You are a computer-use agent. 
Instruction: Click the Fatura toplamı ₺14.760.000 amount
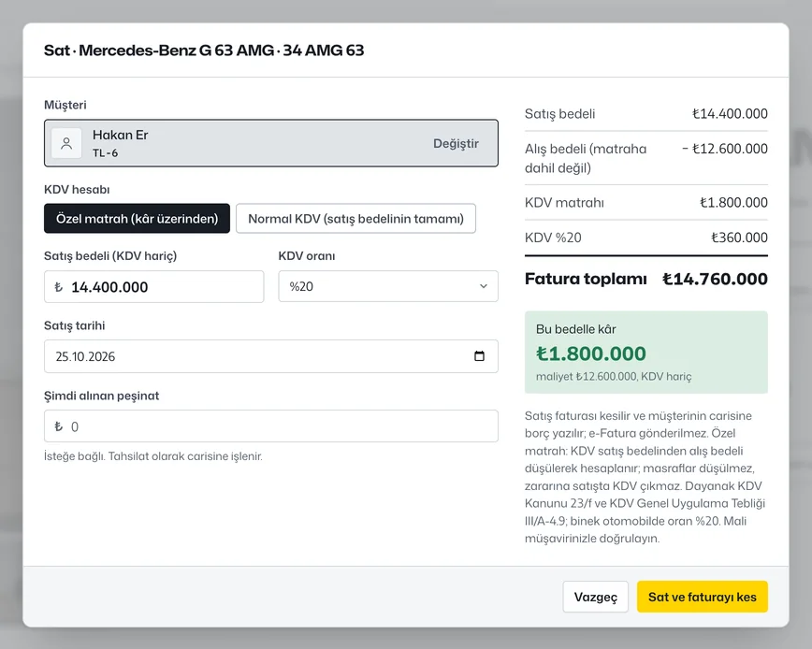pos(715,279)
